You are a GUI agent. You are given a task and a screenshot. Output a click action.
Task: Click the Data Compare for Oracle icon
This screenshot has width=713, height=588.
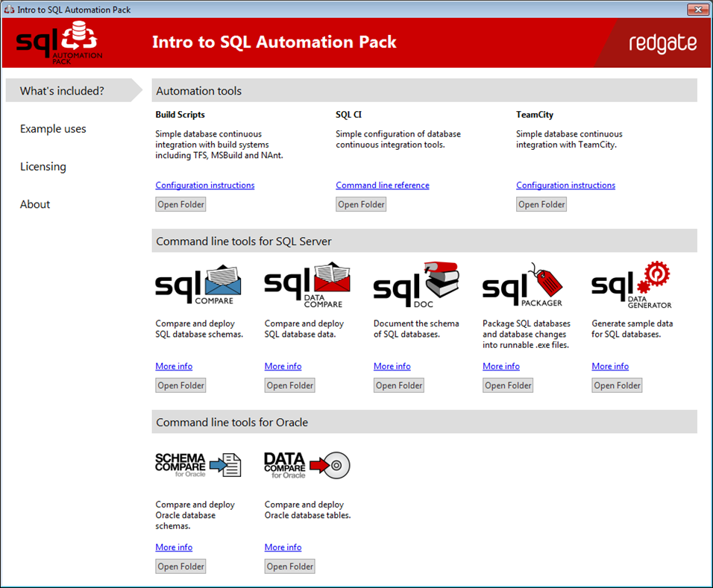pyautogui.click(x=307, y=466)
